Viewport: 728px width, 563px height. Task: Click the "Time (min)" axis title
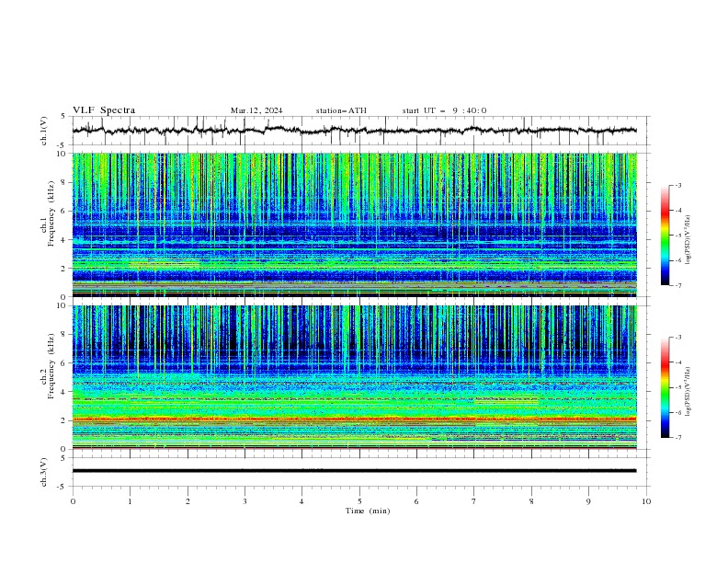tap(368, 511)
